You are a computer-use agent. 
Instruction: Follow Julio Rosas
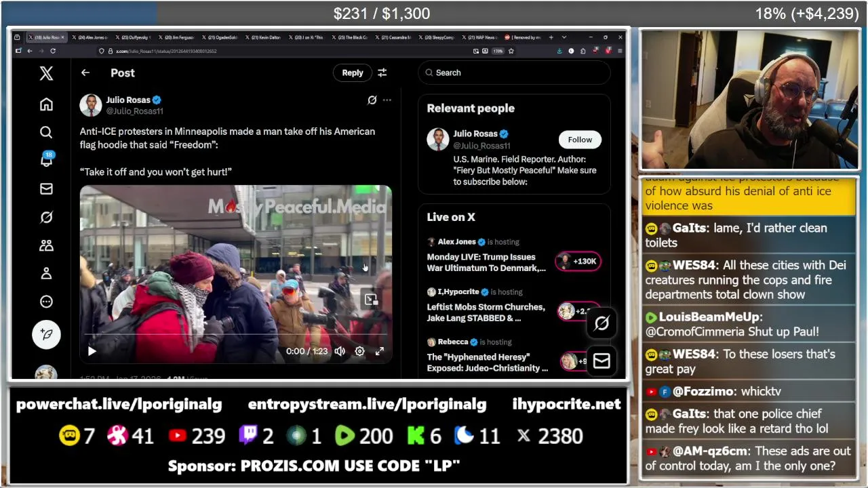[x=580, y=140]
